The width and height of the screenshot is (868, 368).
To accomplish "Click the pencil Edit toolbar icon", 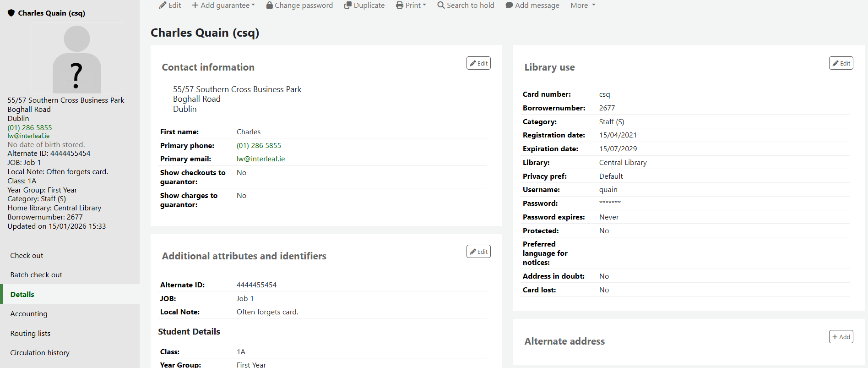I will (x=163, y=5).
